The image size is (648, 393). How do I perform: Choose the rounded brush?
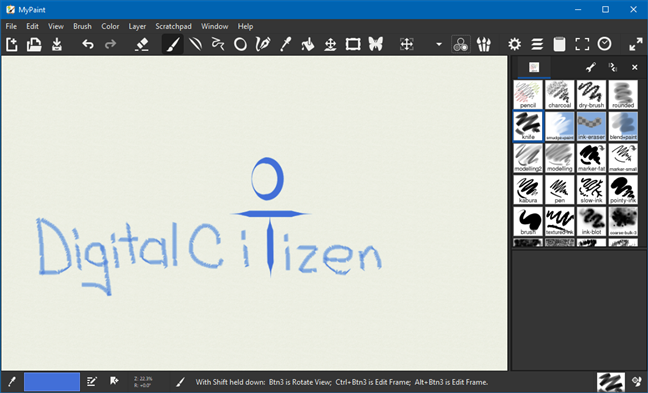[x=623, y=95]
